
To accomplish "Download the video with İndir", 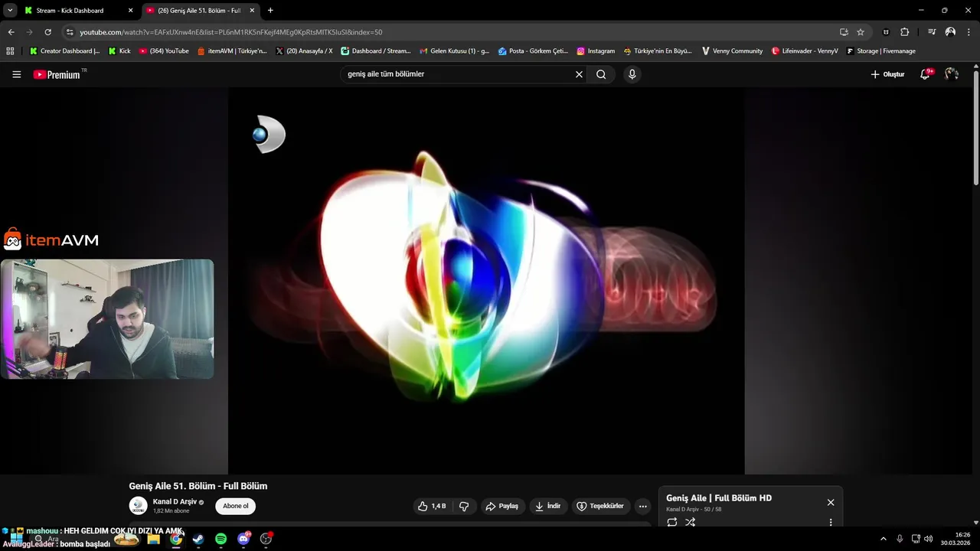I will 548,506.
